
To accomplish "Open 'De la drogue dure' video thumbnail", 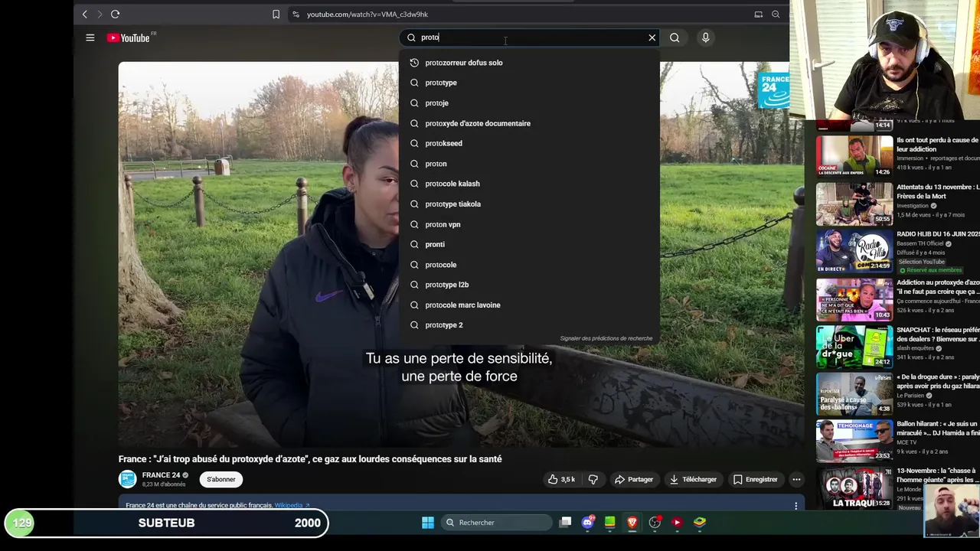I will [854, 393].
